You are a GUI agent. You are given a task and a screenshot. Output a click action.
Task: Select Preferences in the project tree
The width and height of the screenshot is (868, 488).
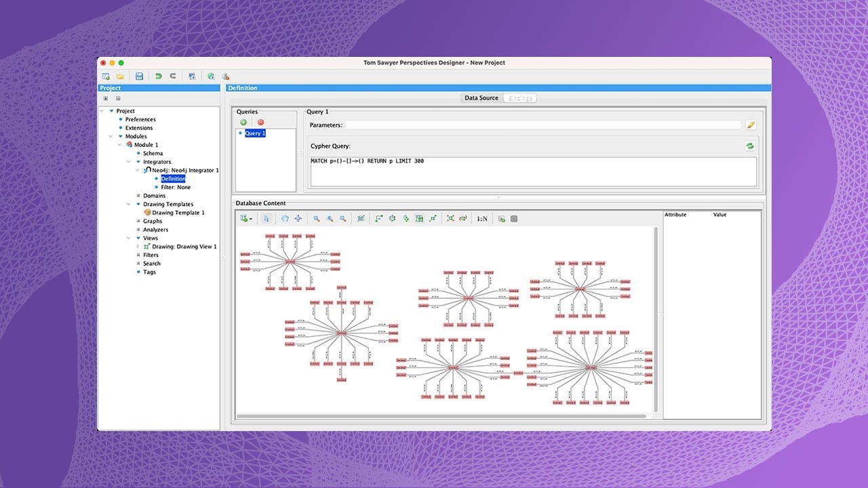140,119
